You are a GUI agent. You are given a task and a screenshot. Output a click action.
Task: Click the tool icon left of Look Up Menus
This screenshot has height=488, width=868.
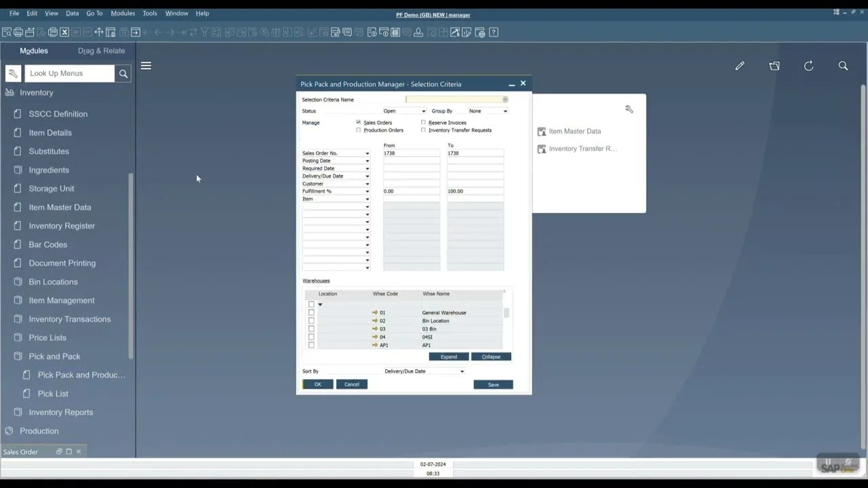[13, 73]
